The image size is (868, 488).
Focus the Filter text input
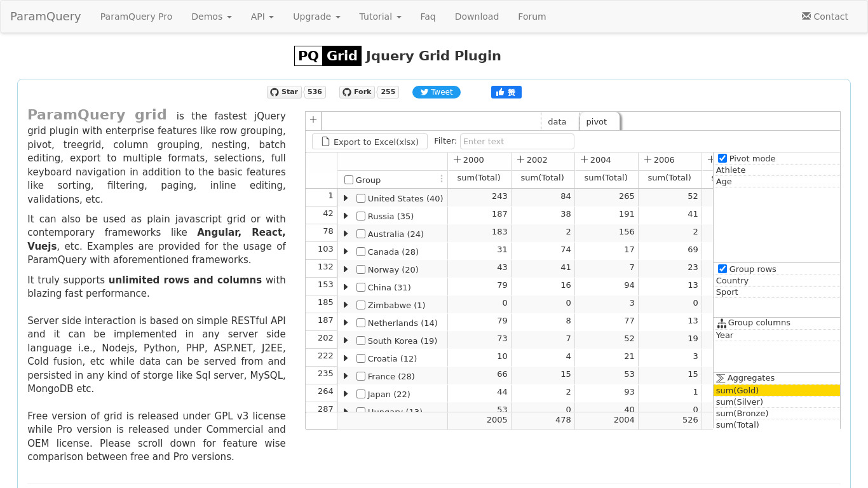click(517, 141)
